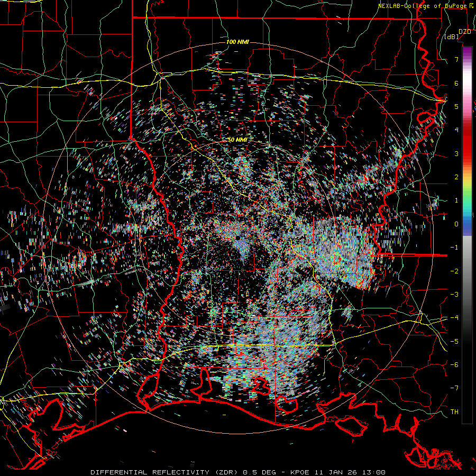This screenshot has height=476, width=476.
Task: Click 'KPOE' station ID in caption
Action: click(x=300, y=472)
